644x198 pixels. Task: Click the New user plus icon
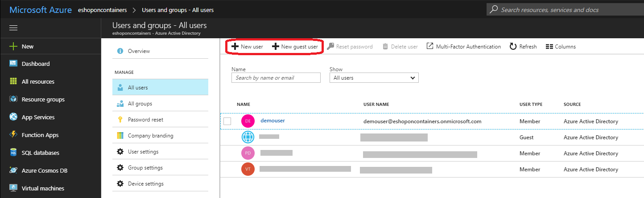(x=235, y=46)
